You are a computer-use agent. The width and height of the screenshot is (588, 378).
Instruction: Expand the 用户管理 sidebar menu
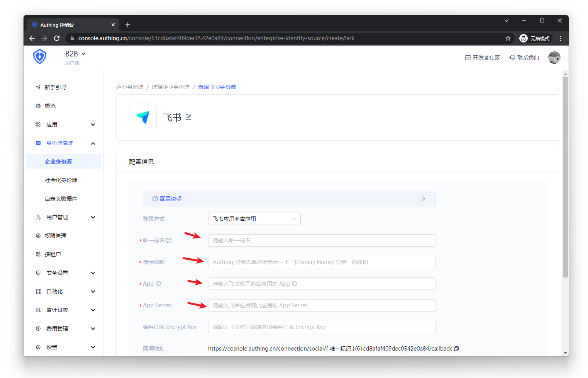(x=65, y=217)
